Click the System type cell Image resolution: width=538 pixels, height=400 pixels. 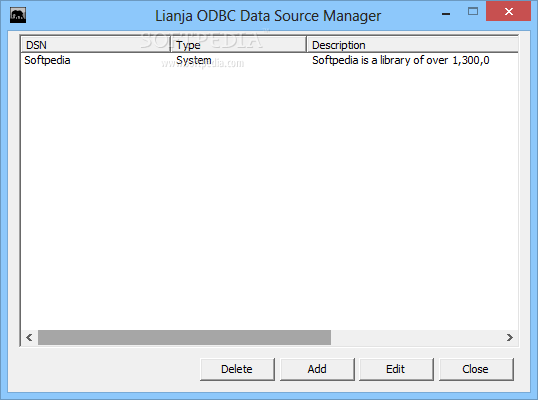click(194, 60)
